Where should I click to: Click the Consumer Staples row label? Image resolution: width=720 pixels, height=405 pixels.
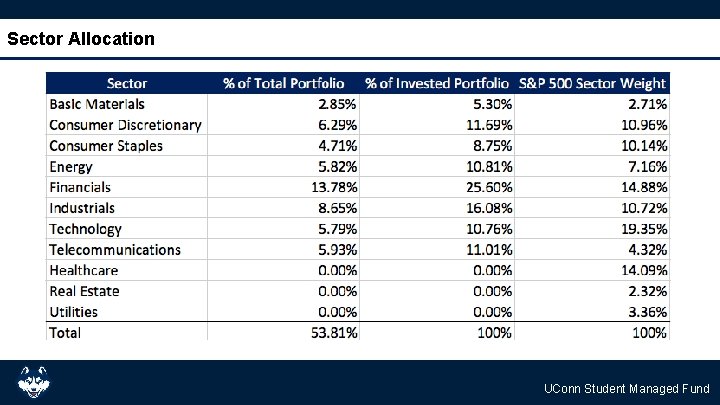pyautogui.click(x=106, y=146)
